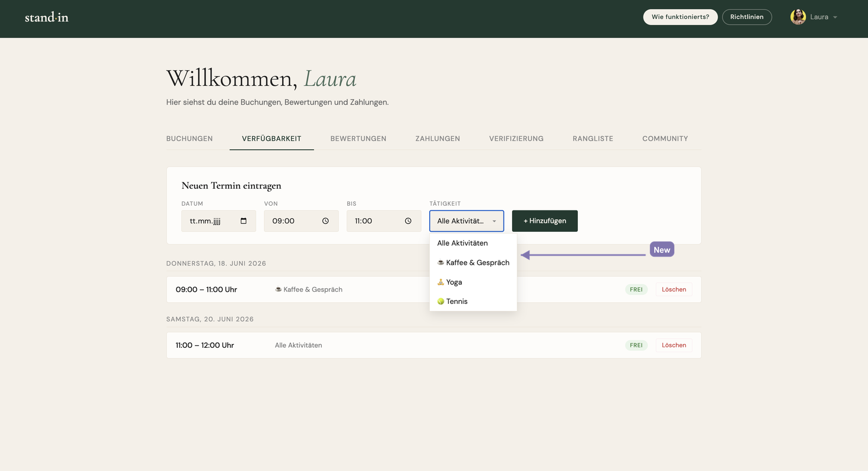This screenshot has width=868, height=471.
Task: Choose Kaffee & Gespräch option
Action: pos(473,263)
